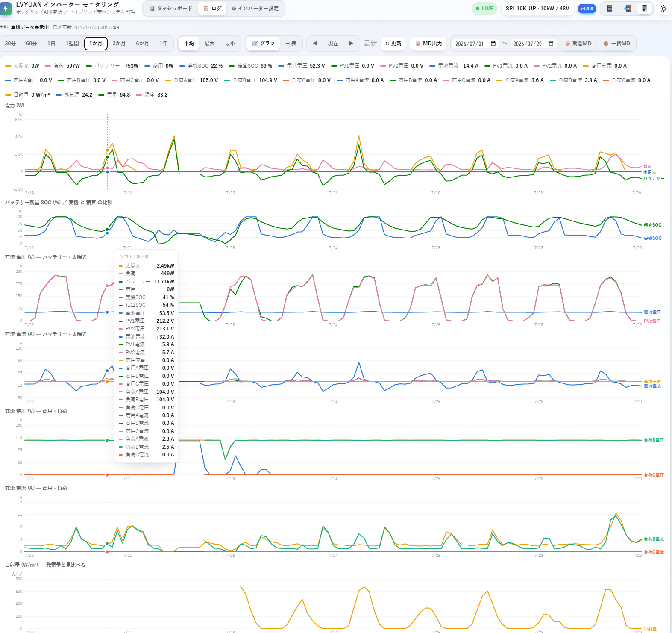672x633 pixels.
Task: Open the calendar picker for the start date
Action: (493, 44)
